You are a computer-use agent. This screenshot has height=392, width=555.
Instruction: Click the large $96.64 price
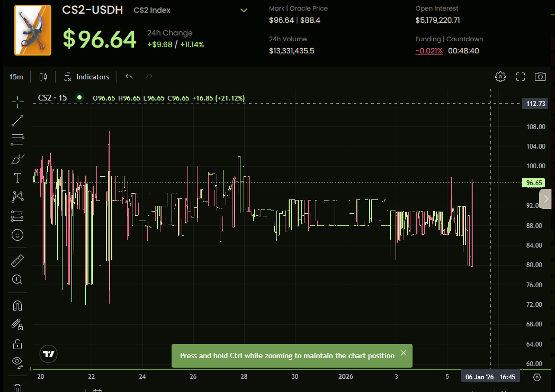pos(100,39)
